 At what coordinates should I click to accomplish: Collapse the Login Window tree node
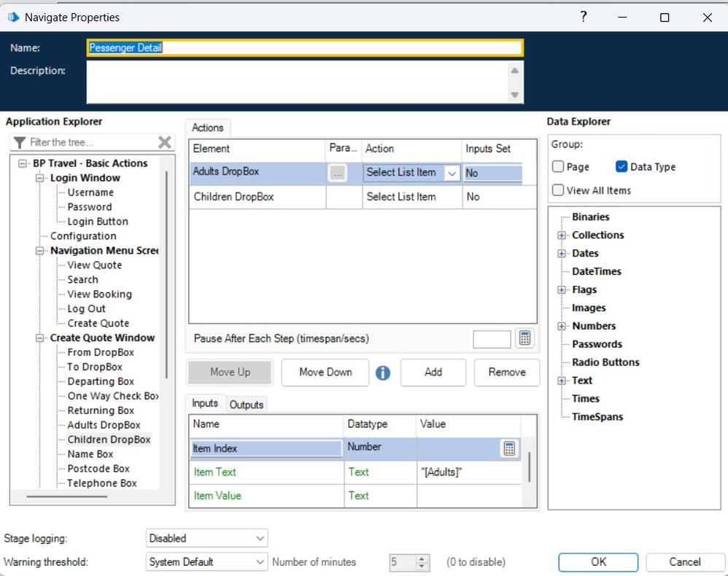pyautogui.click(x=40, y=178)
